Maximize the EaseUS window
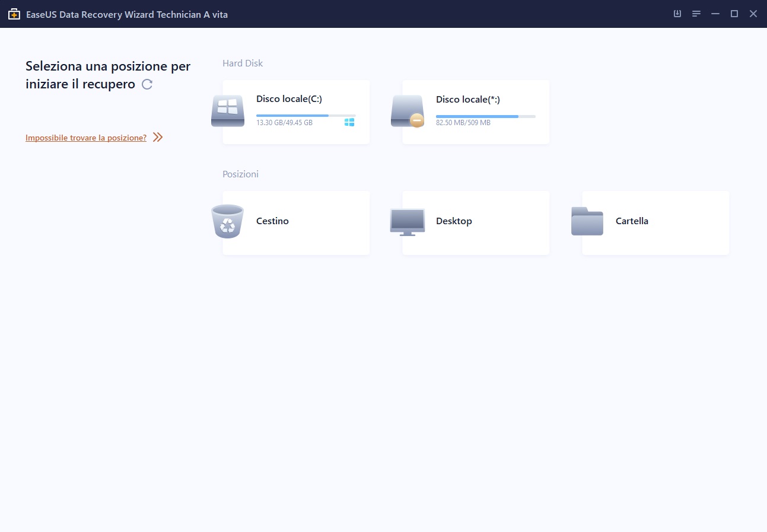767x532 pixels. [x=734, y=14]
